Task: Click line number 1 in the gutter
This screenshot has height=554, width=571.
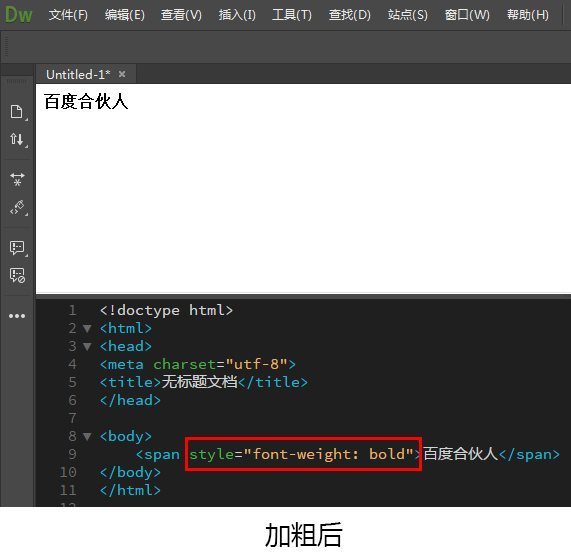Action: click(72, 310)
